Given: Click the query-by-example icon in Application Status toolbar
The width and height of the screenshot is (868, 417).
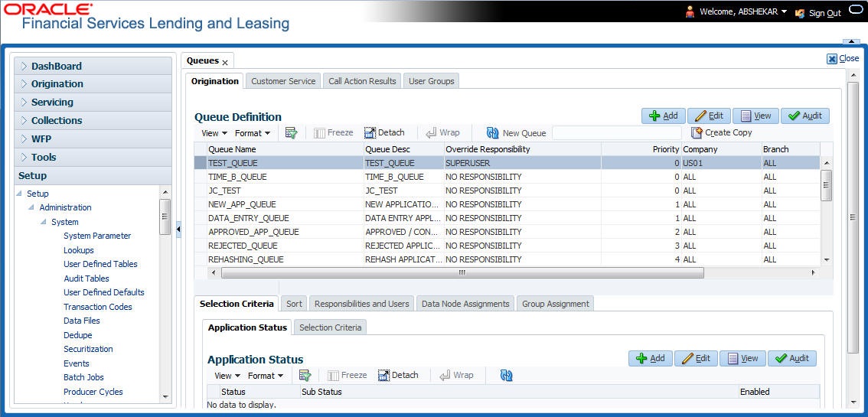Looking at the screenshot, I should pos(305,376).
